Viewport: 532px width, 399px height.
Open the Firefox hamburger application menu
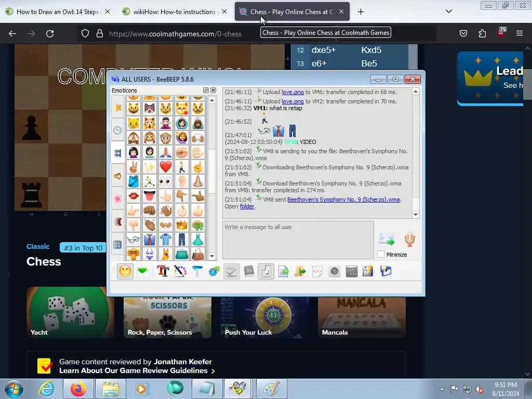(x=519, y=33)
